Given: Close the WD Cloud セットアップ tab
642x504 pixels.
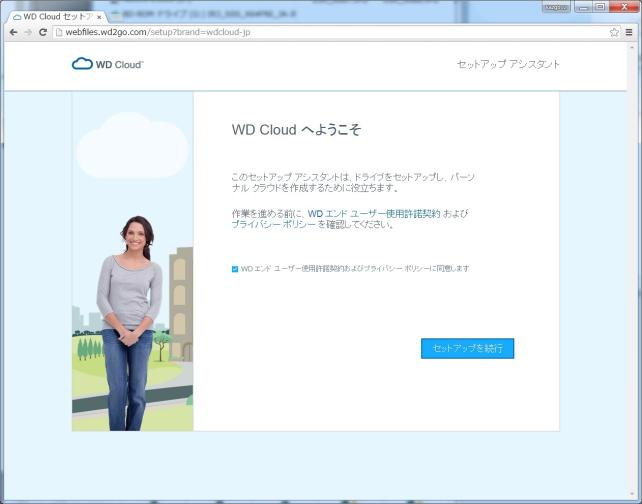Looking at the screenshot, I should (x=98, y=17).
